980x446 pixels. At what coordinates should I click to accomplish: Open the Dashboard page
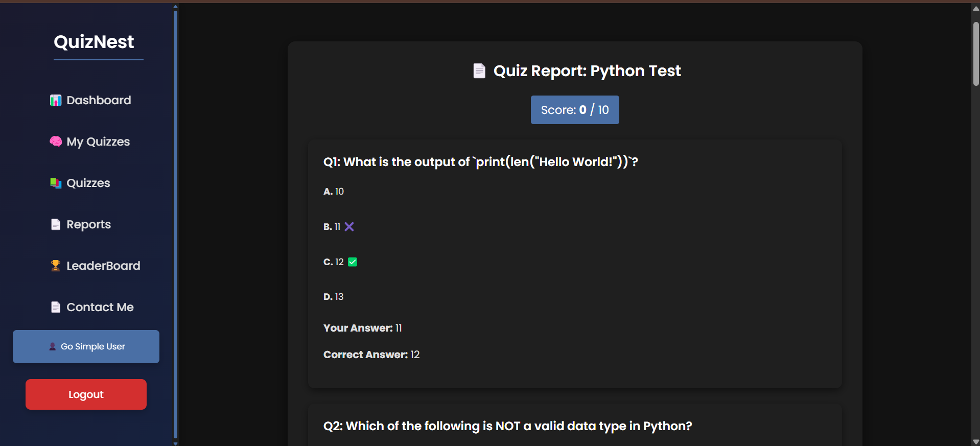point(99,100)
